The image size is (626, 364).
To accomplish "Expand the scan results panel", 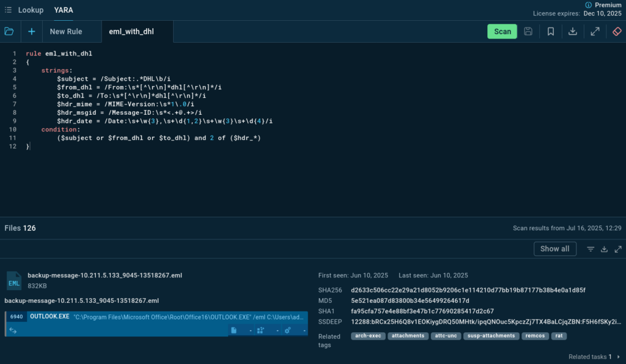I will [618, 249].
